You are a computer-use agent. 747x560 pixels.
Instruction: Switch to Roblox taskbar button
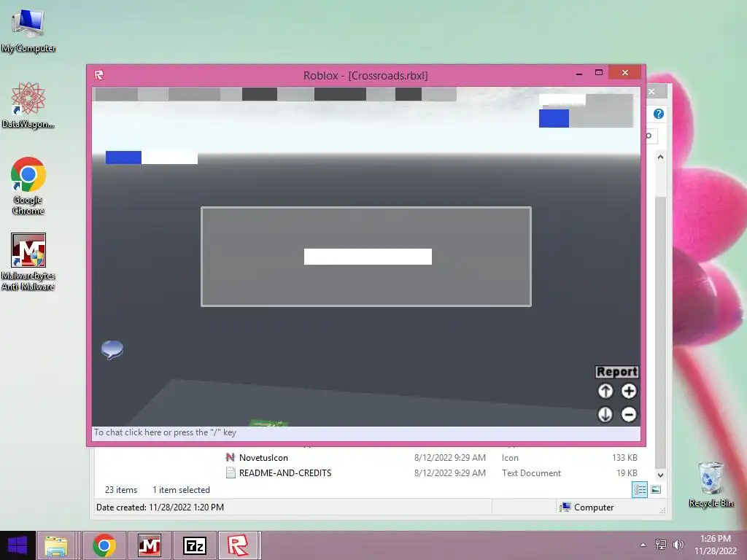coord(239,545)
